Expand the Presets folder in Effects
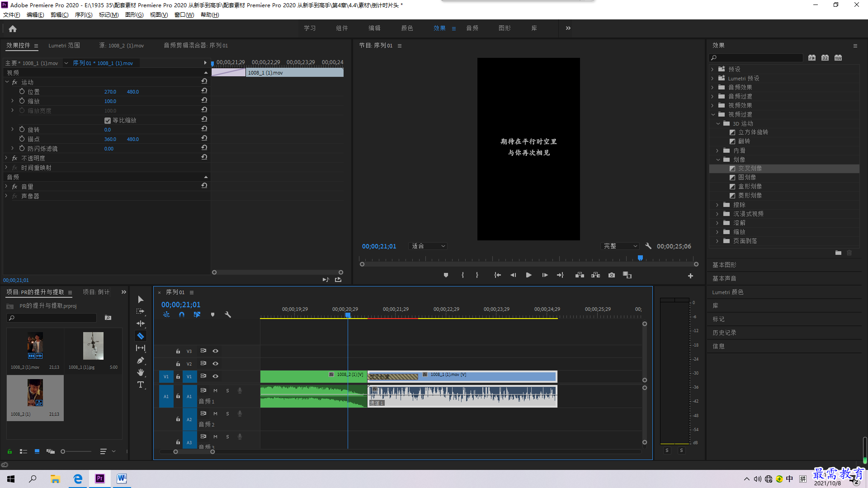The width and height of the screenshot is (868, 488). click(x=712, y=69)
